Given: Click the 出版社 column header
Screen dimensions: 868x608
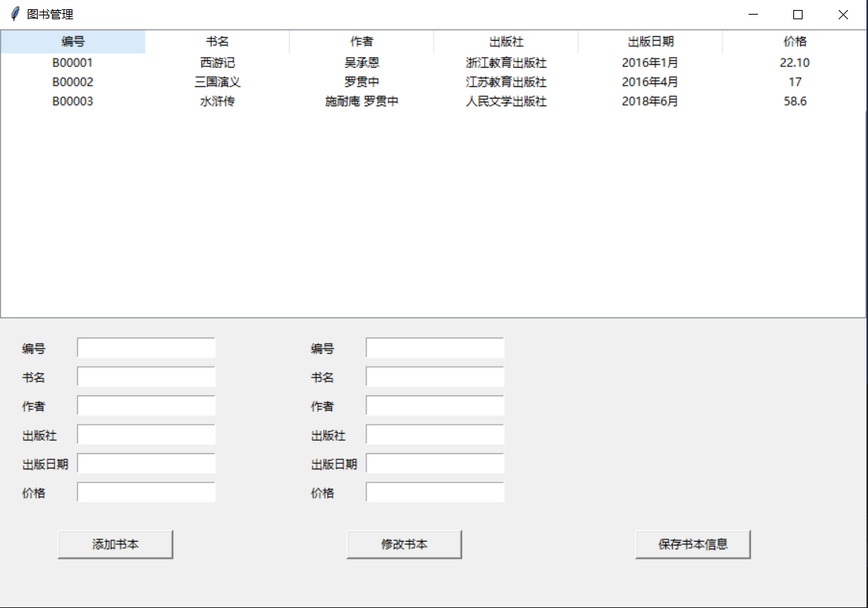Looking at the screenshot, I should pyautogui.click(x=506, y=41).
